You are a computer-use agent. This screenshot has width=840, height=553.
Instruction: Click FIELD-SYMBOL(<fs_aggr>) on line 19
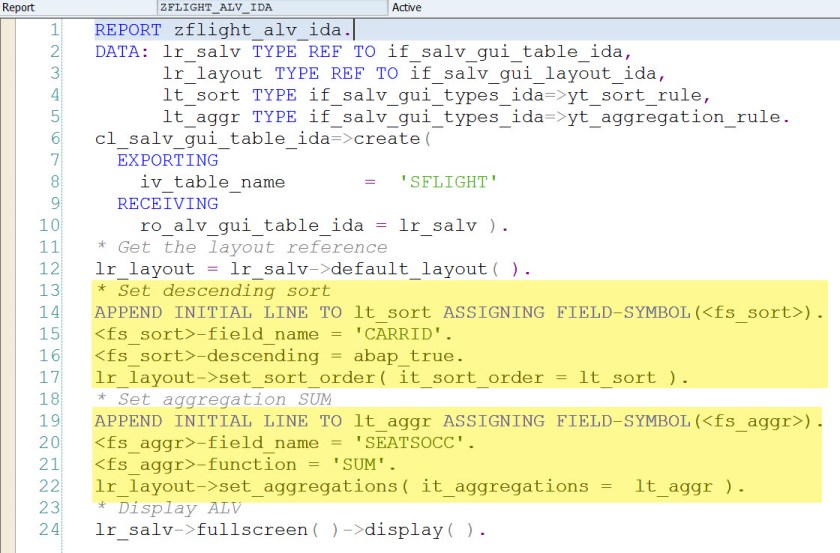684,421
